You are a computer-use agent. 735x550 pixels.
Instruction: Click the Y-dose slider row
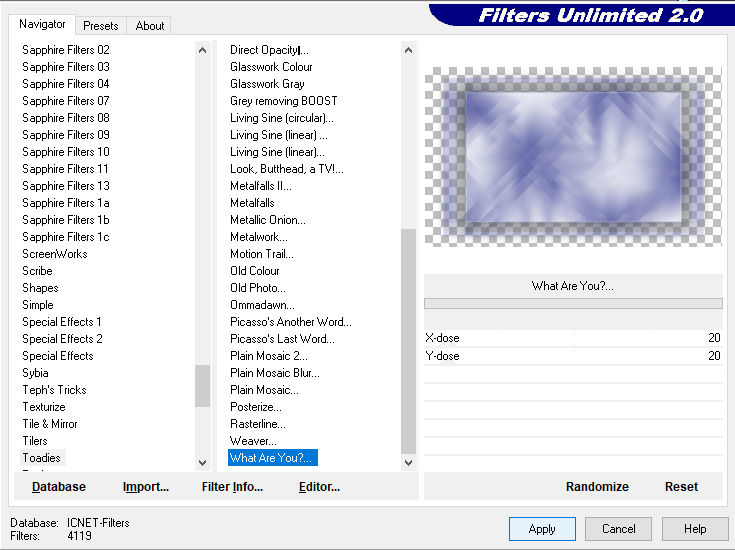[573, 356]
